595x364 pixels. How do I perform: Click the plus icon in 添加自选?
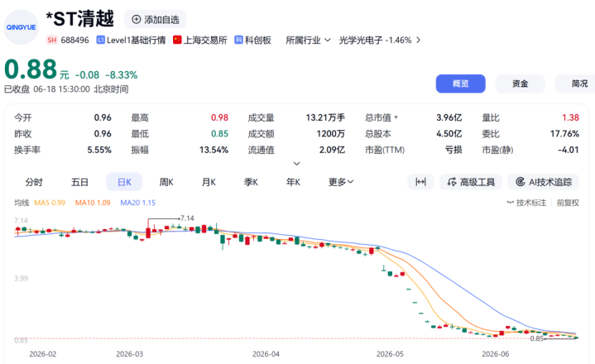[x=137, y=19]
